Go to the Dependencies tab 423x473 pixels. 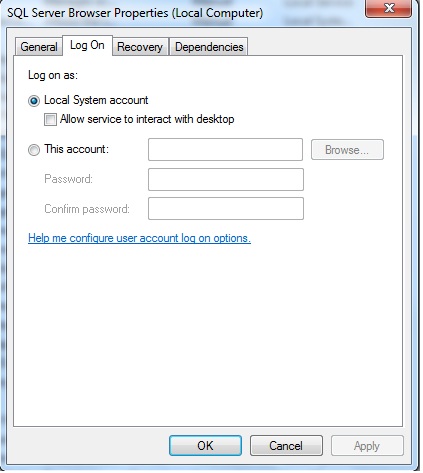pos(209,47)
